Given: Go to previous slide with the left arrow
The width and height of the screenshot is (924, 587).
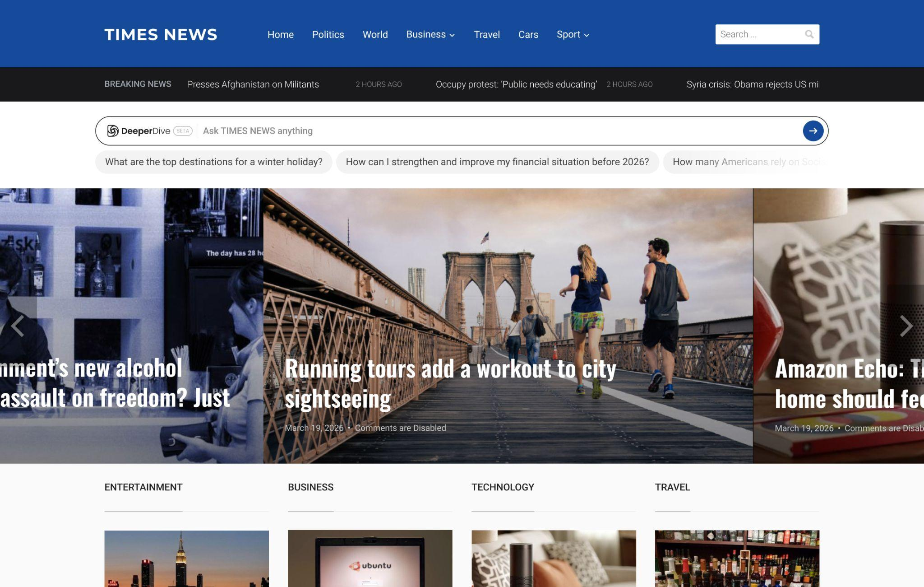Looking at the screenshot, I should tap(18, 326).
